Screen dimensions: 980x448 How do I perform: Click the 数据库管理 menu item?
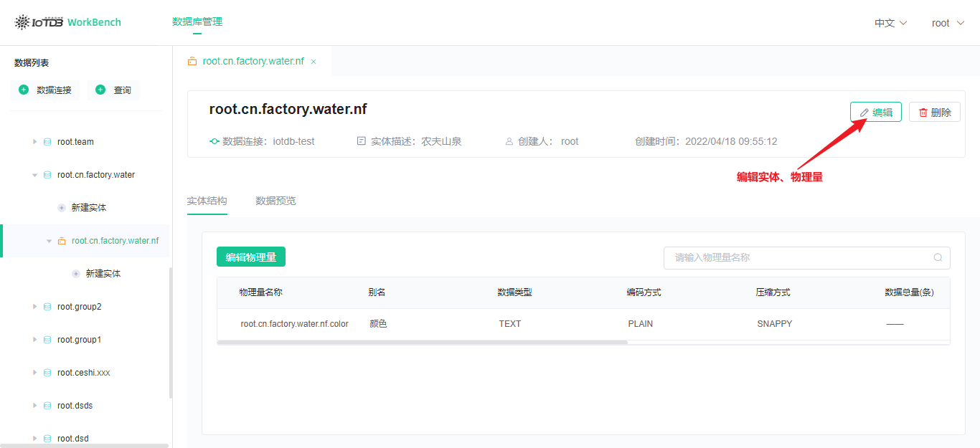click(197, 22)
